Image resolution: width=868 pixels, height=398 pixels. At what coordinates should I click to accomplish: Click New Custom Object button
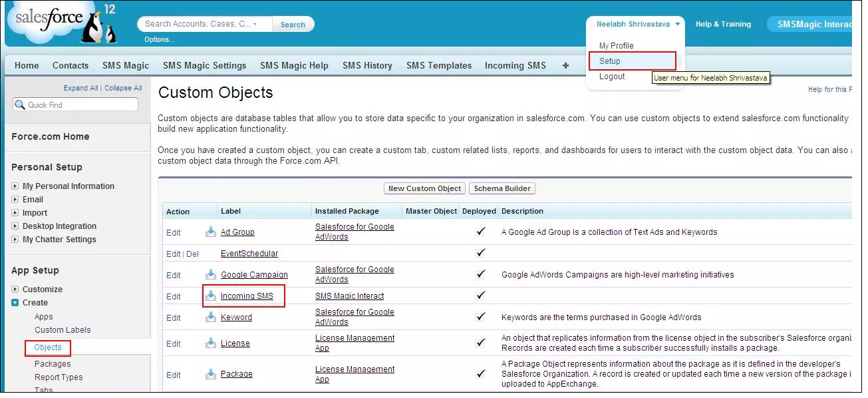coord(424,188)
